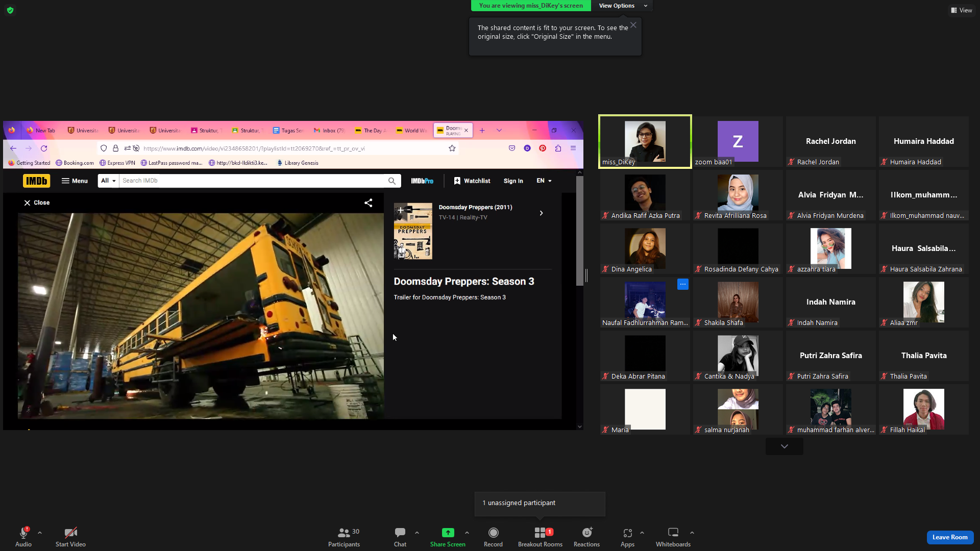Viewport: 980px width, 551px height.
Task: Open more options on Naufal Fadhlurrahman tile
Action: click(x=683, y=284)
